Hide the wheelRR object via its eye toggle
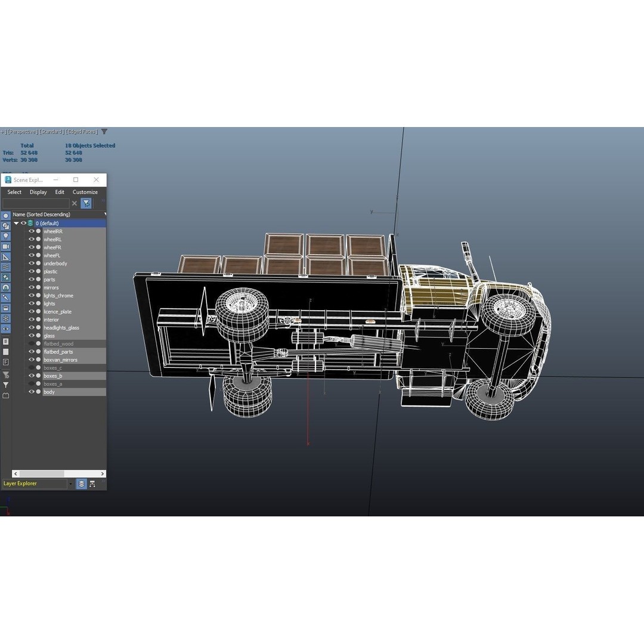This screenshot has height=644, width=644. [31, 231]
